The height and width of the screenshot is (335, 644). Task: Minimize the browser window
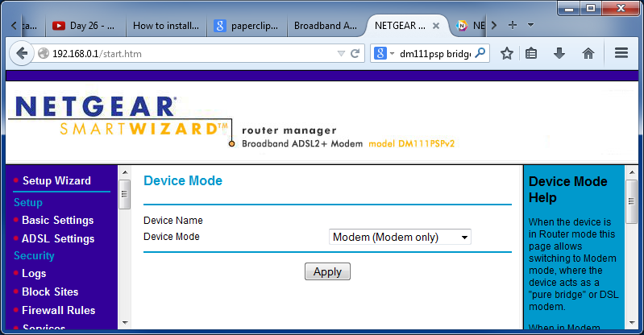coord(569,8)
